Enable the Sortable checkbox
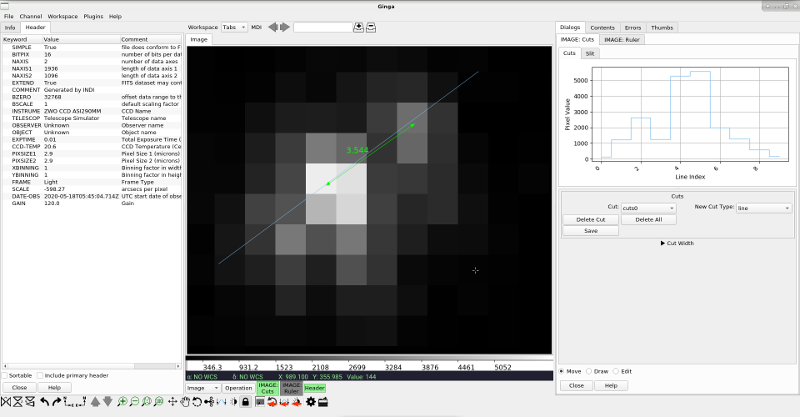This screenshot has height=417, width=800. (5, 375)
